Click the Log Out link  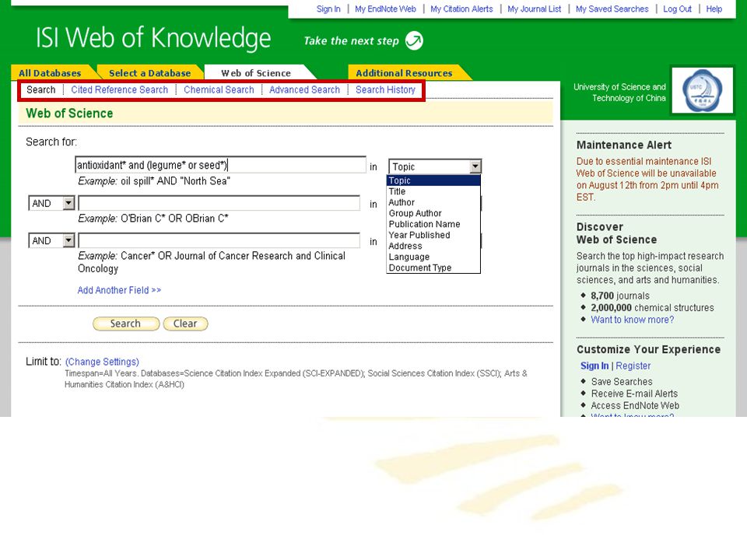(677, 9)
